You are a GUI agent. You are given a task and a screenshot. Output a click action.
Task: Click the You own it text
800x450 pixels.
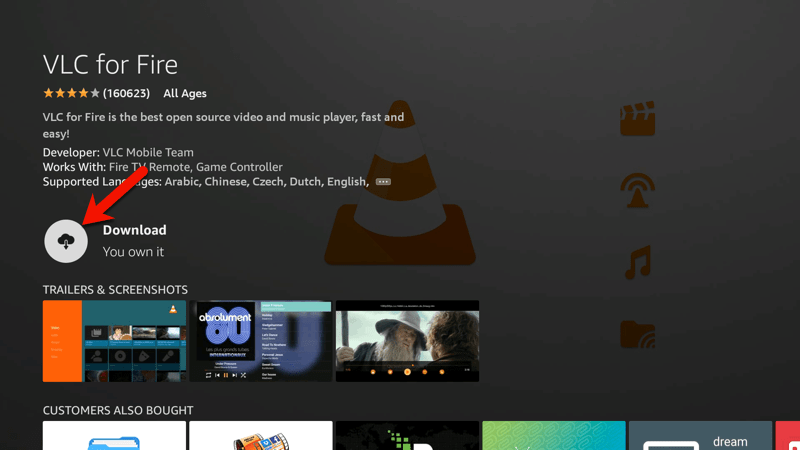click(x=133, y=252)
